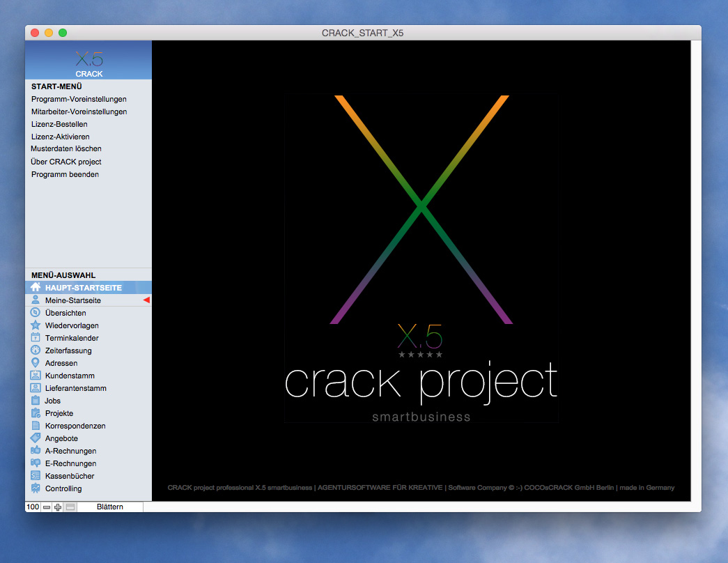728x563 pixels.
Task: Click the red arrow next to Meine-Startseite
Action: [x=146, y=300]
